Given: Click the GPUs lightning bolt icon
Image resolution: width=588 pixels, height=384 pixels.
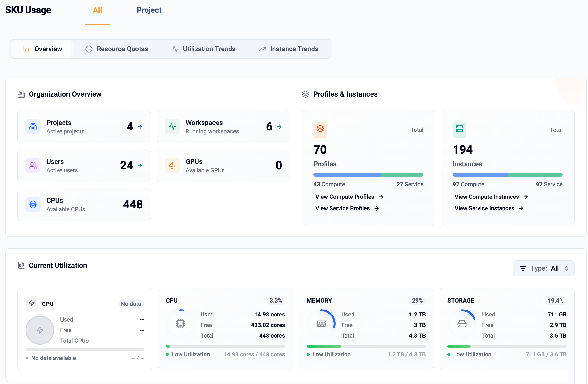Looking at the screenshot, I should (172, 166).
